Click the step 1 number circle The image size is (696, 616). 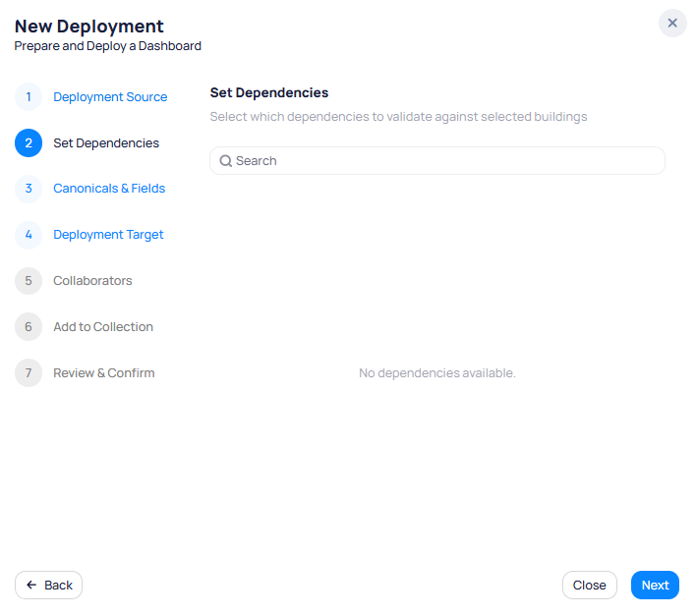[x=29, y=97]
